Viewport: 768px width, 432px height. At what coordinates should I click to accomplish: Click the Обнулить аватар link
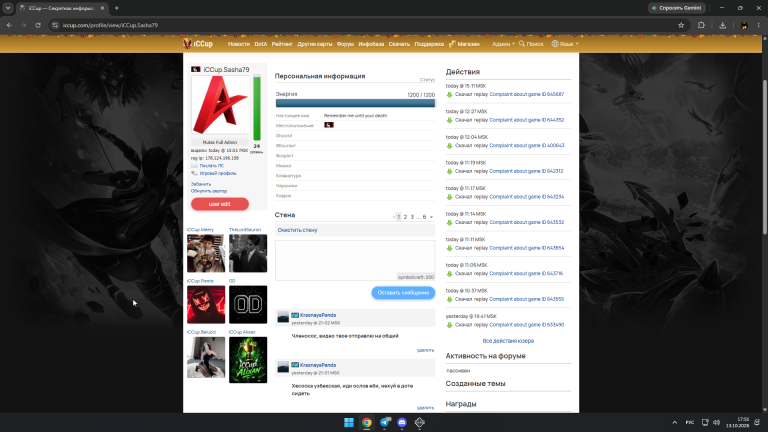[x=209, y=191]
